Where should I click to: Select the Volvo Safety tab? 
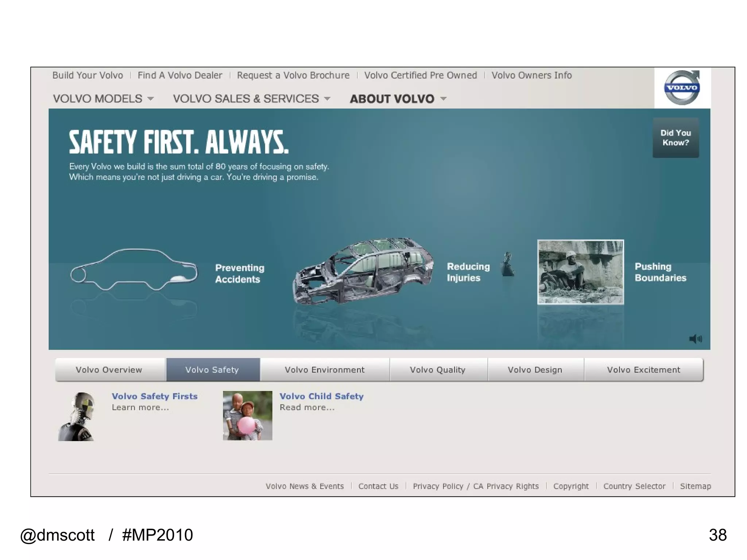tap(213, 370)
